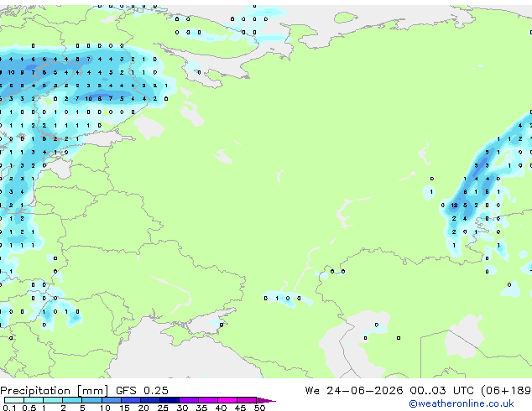Click the 10–15 mm legend color segment
The height and width of the screenshot is (411, 532).
[x=112, y=400]
